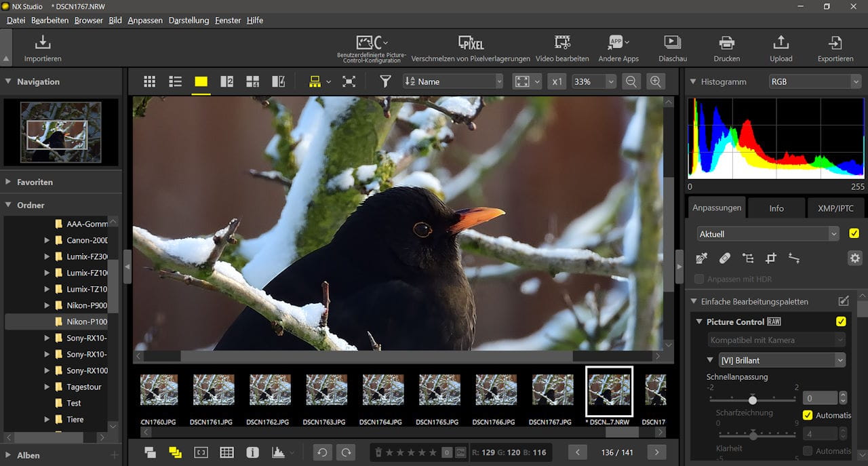Enter full-screen view mode
868x466 pixels.
tap(349, 81)
